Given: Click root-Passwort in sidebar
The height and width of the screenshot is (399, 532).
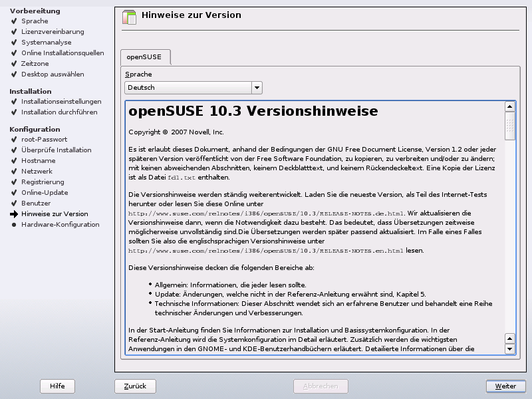Looking at the screenshot, I should 44,140.
